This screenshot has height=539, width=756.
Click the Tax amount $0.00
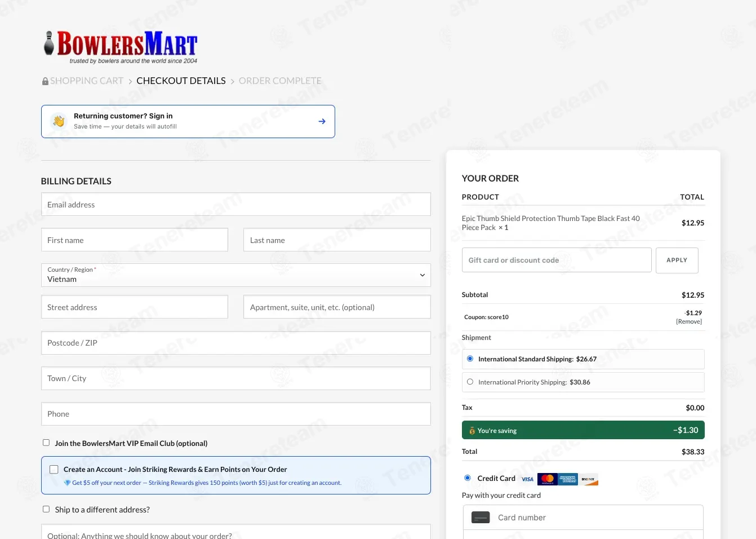695,408
